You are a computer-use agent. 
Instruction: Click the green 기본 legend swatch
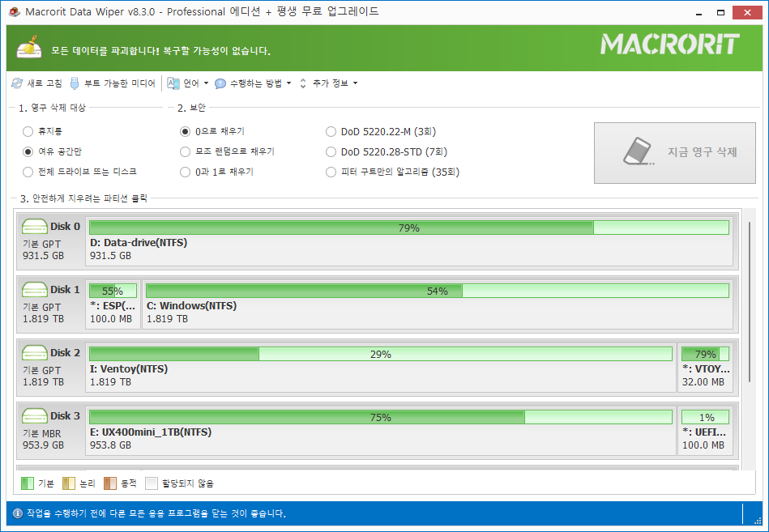(x=28, y=483)
